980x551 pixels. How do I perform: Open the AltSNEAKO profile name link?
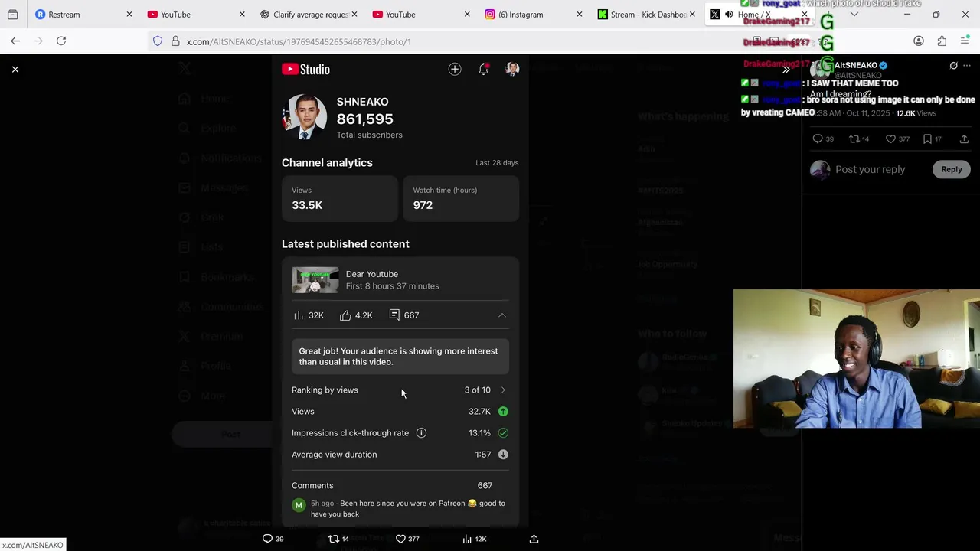pos(856,66)
